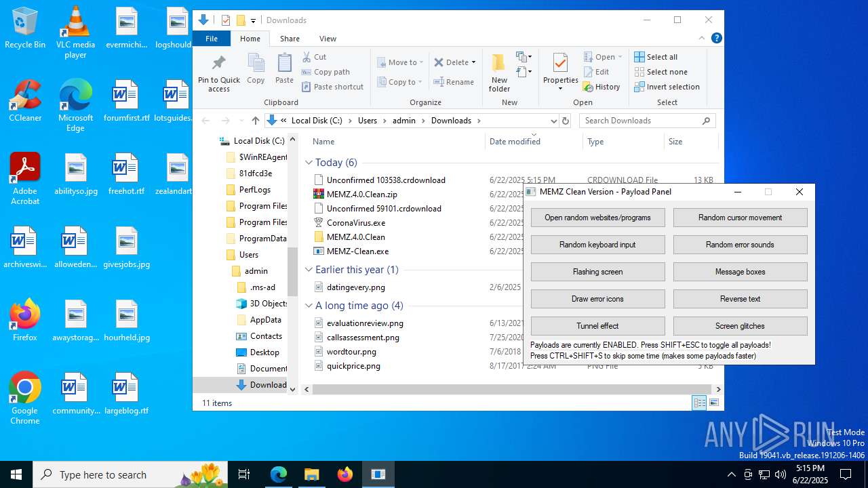The width and height of the screenshot is (868, 488).
Task: Toggle Message boxes payload
Action: pyautogui.click(x=740, y=272)
